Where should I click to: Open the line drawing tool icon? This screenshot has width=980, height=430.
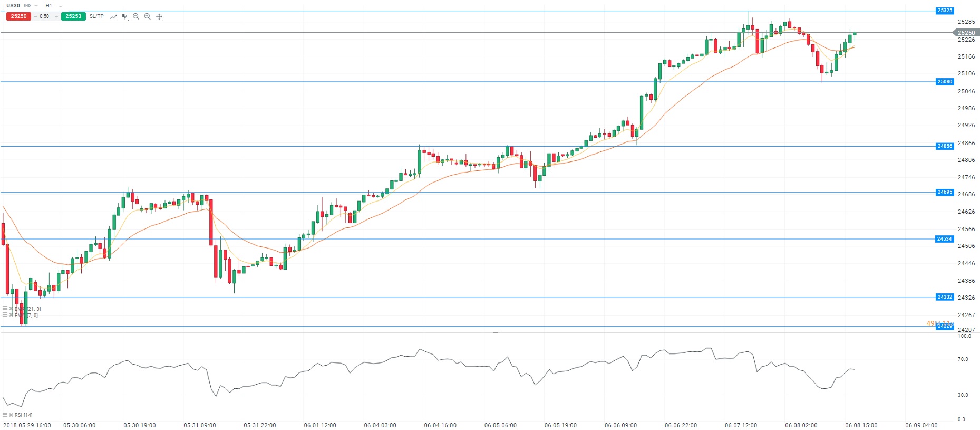(x=113, y=16)
